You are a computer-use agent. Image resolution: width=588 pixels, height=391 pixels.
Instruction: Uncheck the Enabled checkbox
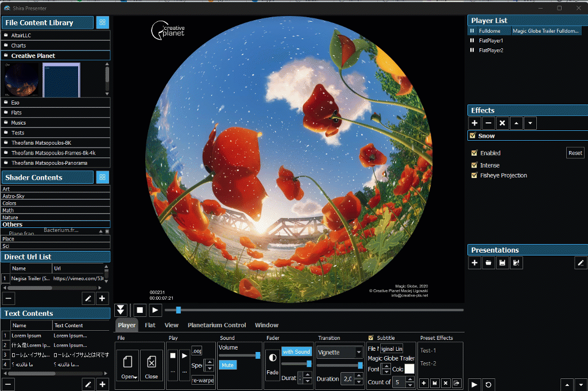pos(474,153)
